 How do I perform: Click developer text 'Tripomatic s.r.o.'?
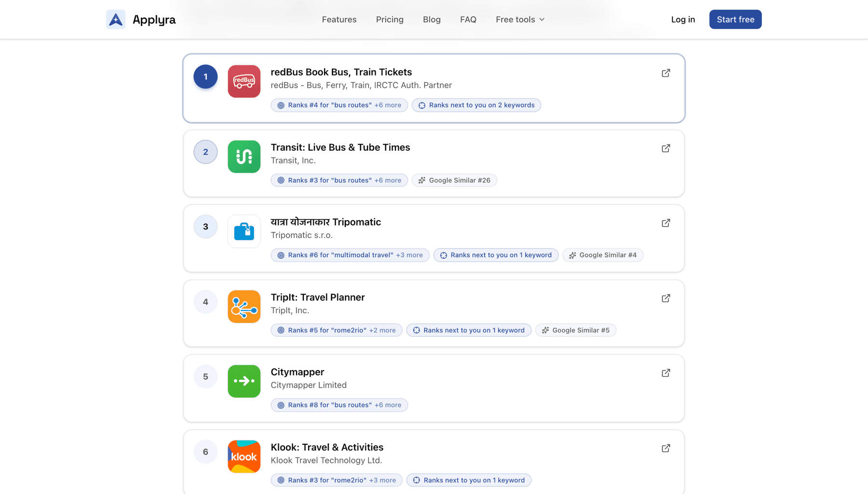(x=301, y=235)
